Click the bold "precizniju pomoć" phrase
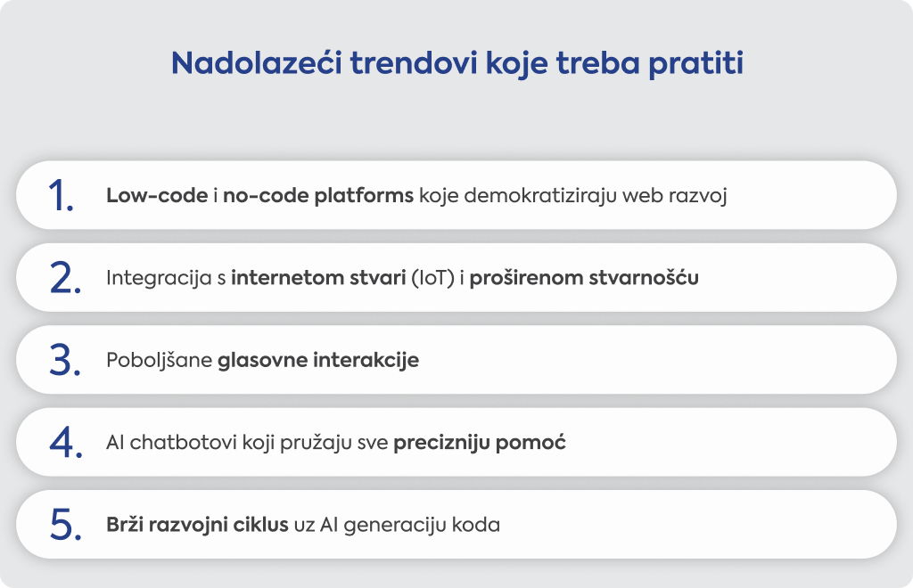 (479, 443)
